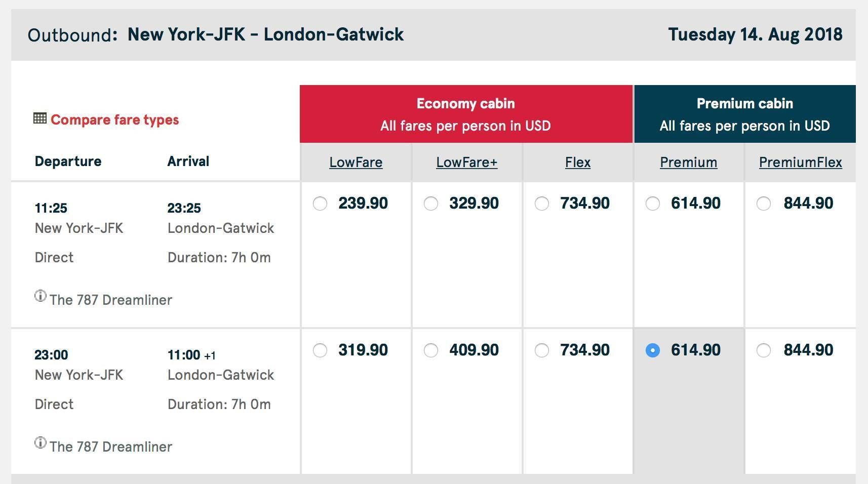The height and width of the screenshot is (484, 868).
Task: Open the Premium fare header link
Action: click(689, 163)
